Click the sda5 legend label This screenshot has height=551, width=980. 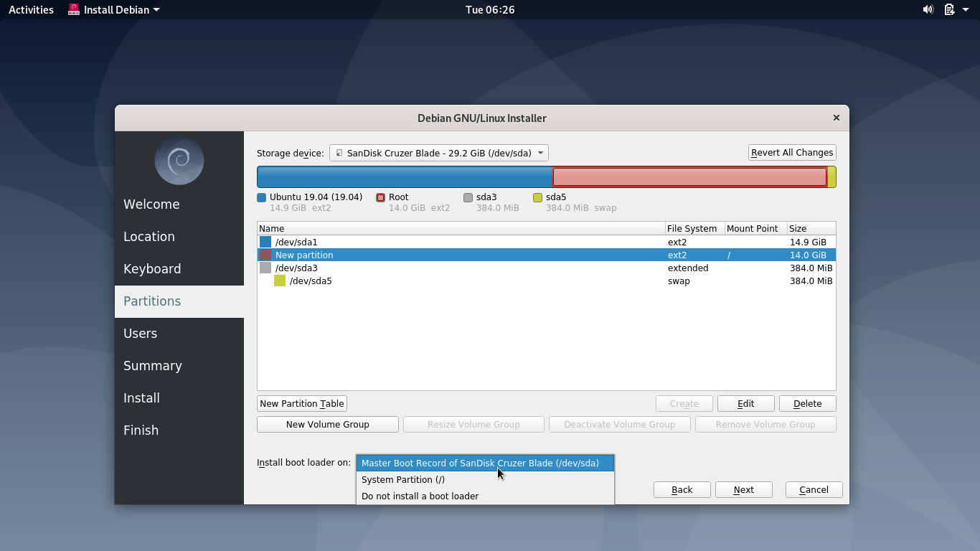click(x=556, y=197)
